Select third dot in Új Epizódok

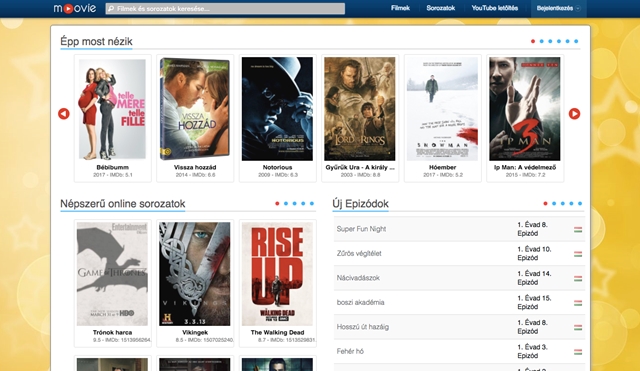[x=562, y=203]
